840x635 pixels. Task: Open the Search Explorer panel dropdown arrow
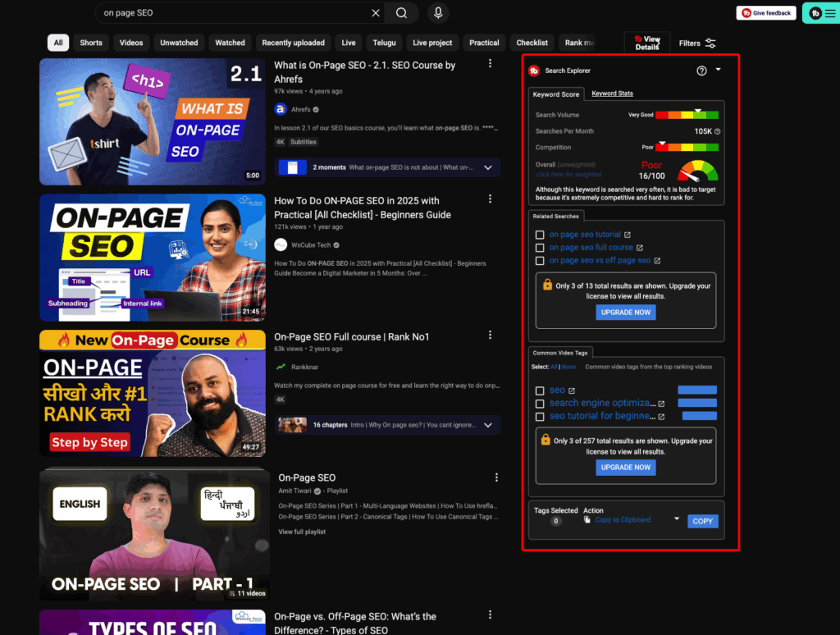pos(718,70)
